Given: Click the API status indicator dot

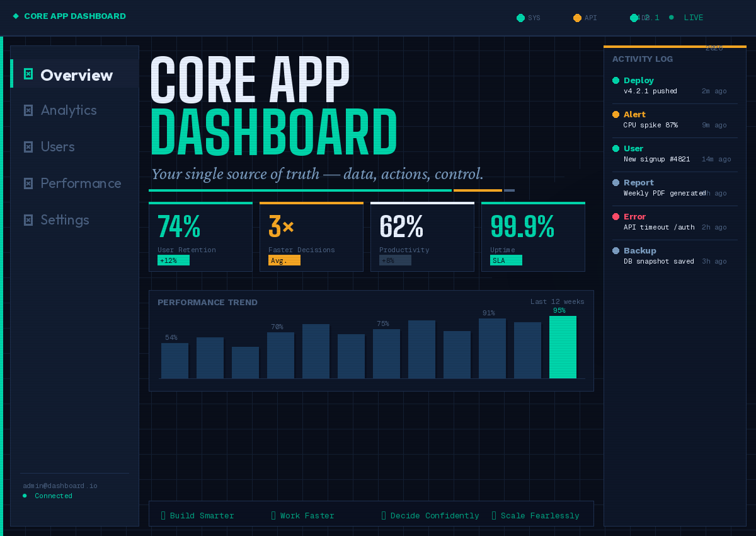Looking at the screenshot, I should pyautogui.click(x=577, y=18).
